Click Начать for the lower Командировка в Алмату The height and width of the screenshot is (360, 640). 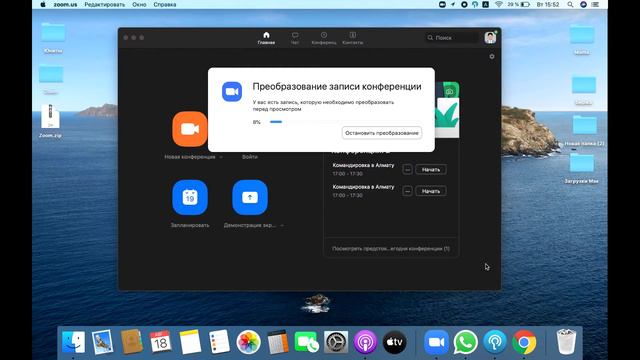tap(431, 191)
